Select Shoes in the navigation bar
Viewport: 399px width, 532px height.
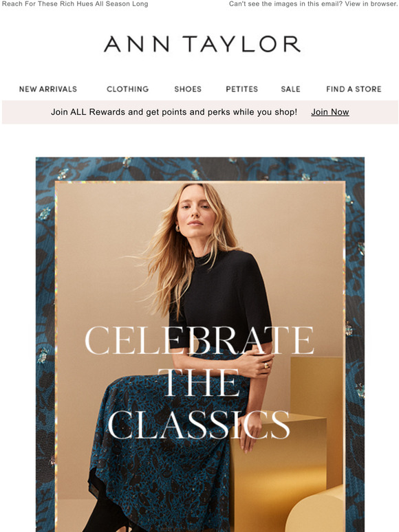pos(188,89)
